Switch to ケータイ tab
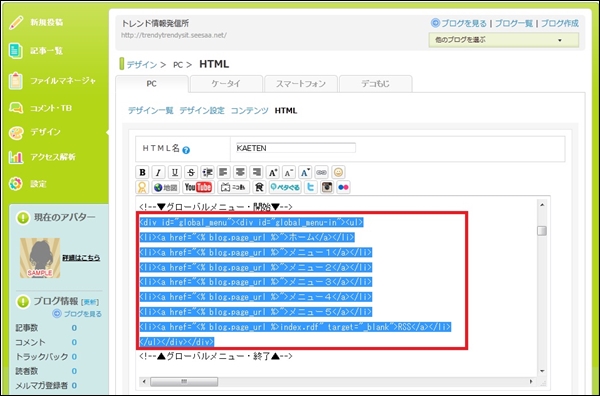Image resolution: width=600 pixels, height=396 pixels. [226, 84]
